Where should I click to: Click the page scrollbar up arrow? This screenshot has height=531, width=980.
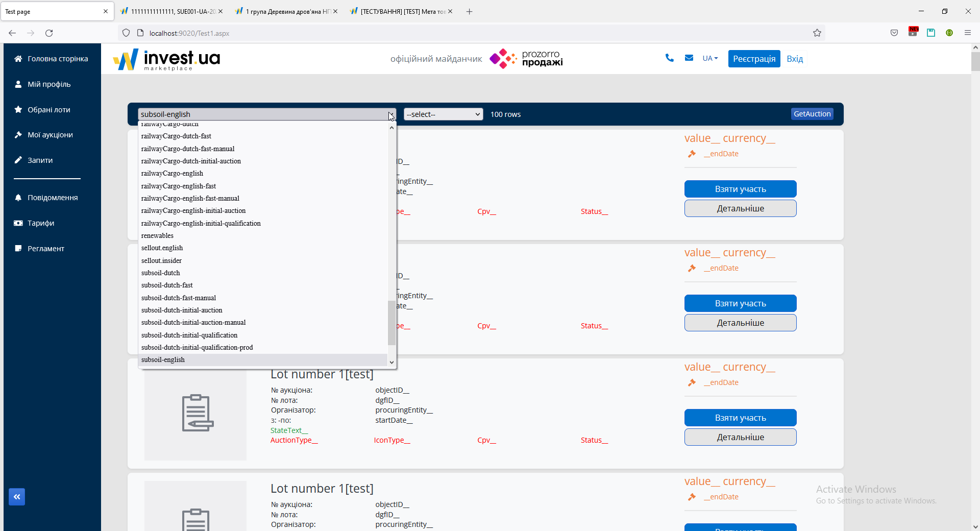(975, 47)
